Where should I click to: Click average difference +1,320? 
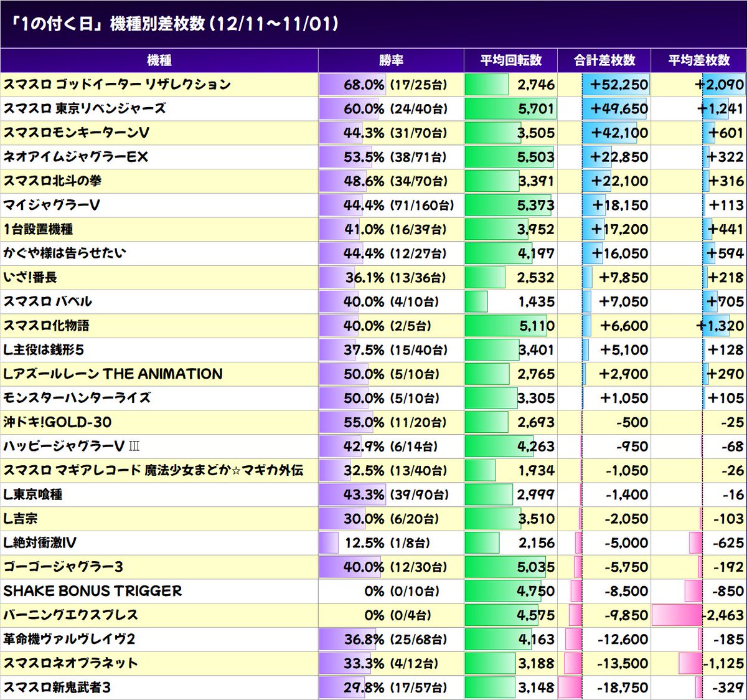[x=720, y=326]
